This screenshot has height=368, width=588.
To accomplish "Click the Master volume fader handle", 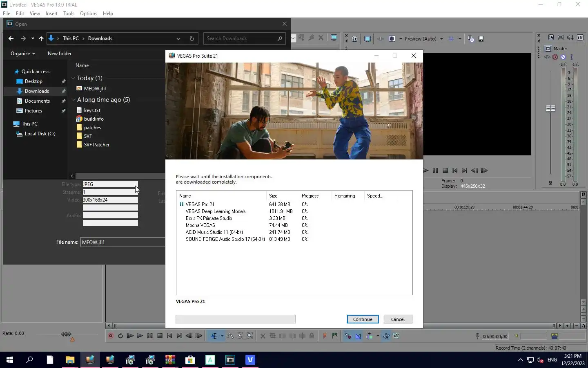I will (551, 108).
